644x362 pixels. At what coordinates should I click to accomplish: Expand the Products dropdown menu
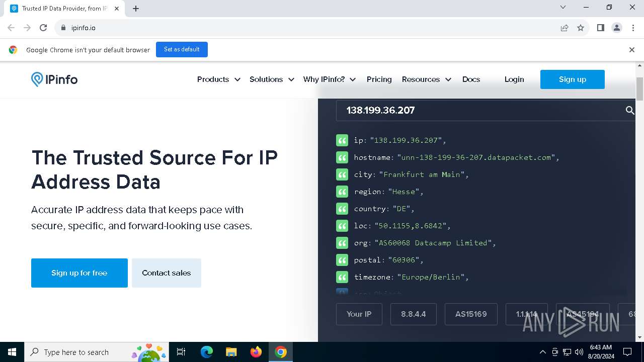[x=219, y=79]
